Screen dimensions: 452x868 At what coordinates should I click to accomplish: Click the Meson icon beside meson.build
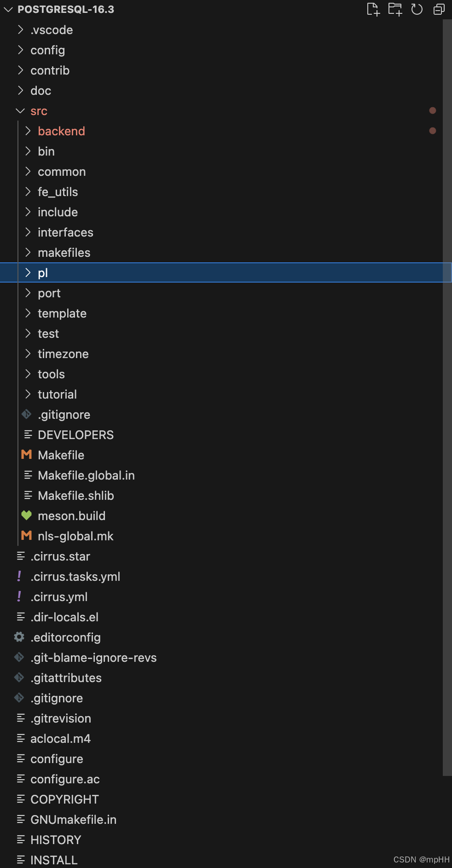(x=26, y=515)
